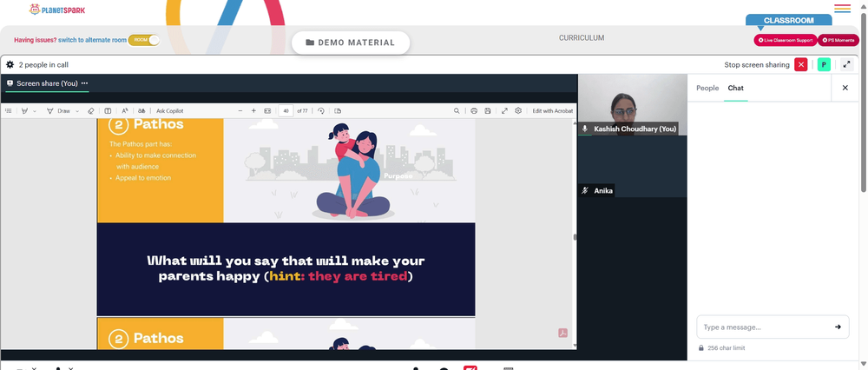Expand the Draw tool dropdown arrow
Screen dimensions: 868x370
pyautogui.click(x=77, y=111)
